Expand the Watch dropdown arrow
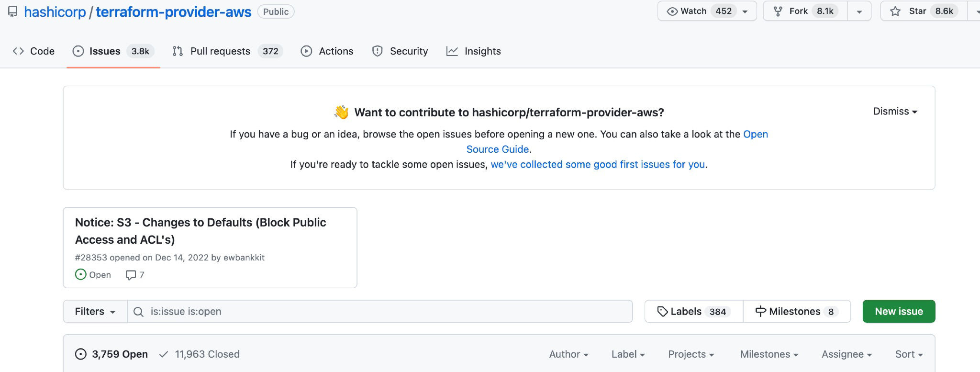 745,11
